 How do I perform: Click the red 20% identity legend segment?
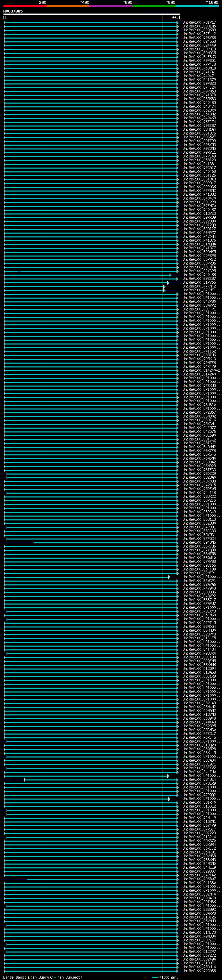[x=25, y=6]
